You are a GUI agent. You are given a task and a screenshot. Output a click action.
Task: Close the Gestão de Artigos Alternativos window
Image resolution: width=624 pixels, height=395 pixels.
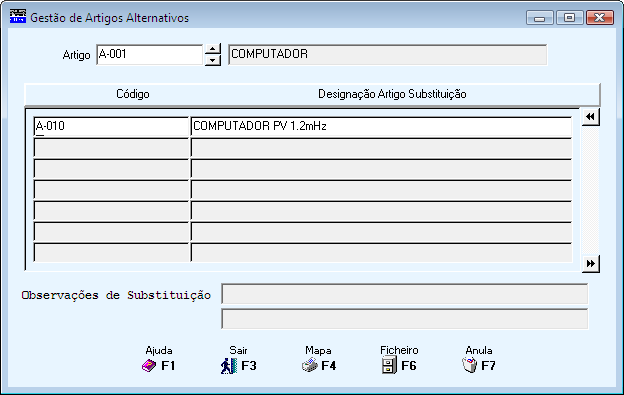tap(600, 18)
